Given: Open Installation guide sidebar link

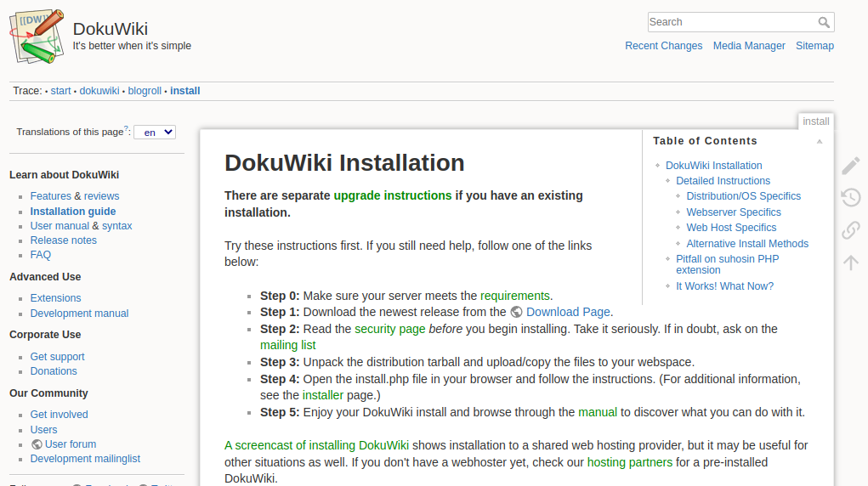Looking at the screenshot, I should point(73,212).
